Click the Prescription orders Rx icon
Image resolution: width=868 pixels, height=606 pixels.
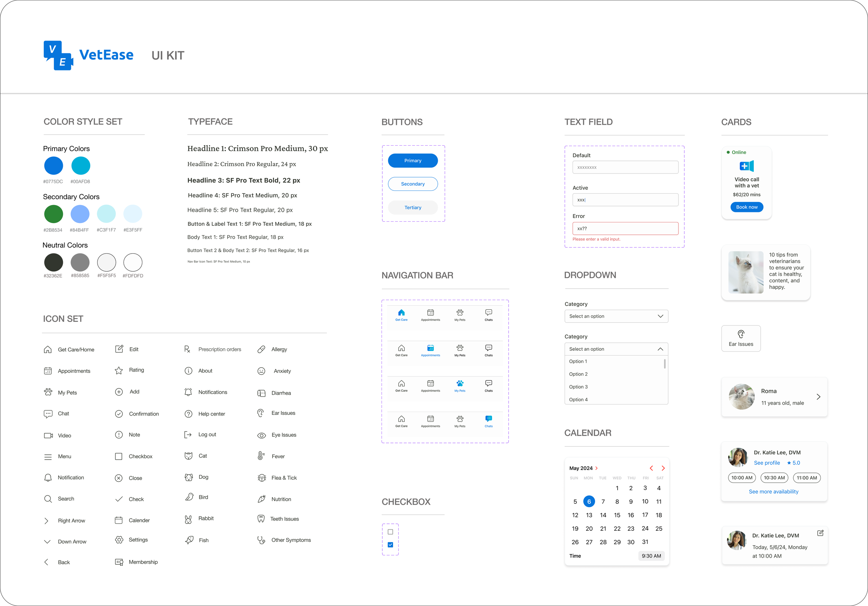coord(187,349)
